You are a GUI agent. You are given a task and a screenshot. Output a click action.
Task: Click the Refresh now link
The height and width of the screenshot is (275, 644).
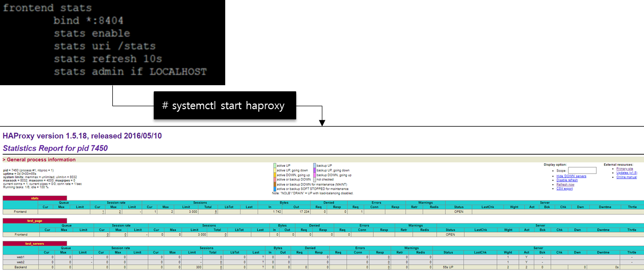[x=565, y=184]
